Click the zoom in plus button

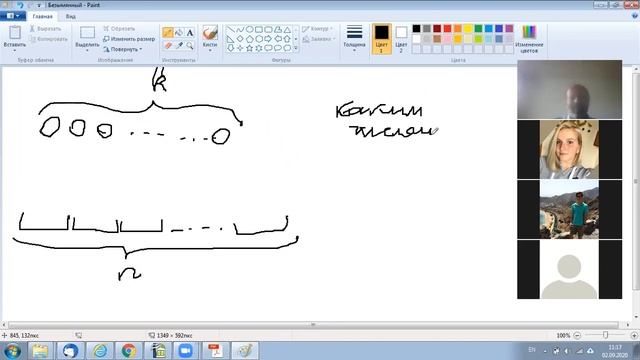pos(634,336)
